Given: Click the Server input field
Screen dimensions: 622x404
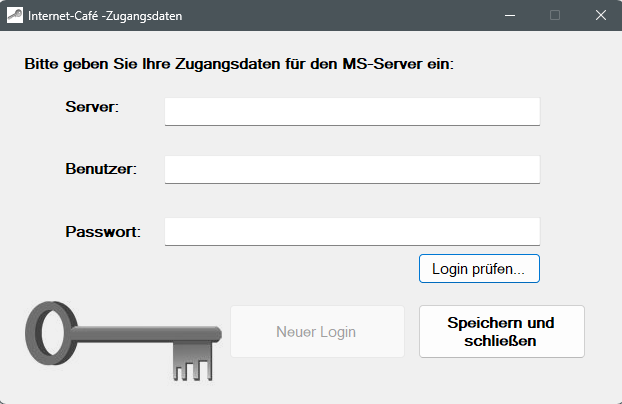Looking at the screenshot, I should 352,111.
